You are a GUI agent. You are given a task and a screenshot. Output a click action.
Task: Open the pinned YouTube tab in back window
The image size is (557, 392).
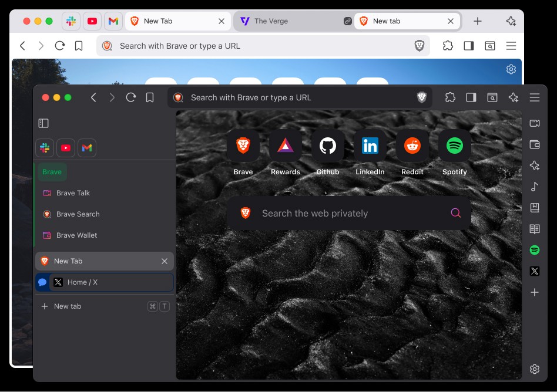tap(92, 21)
